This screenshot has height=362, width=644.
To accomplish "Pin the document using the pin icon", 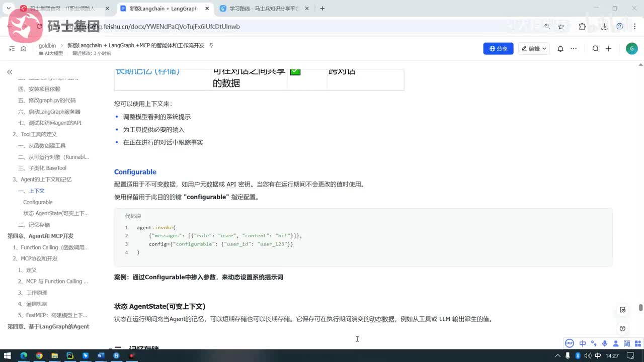I will point(211,45).
